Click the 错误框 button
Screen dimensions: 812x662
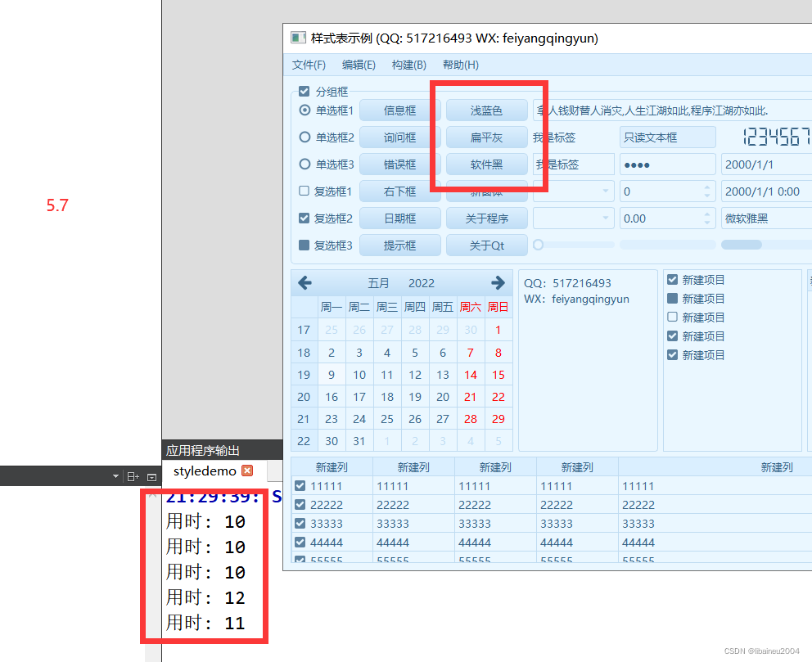coord(399,164)
